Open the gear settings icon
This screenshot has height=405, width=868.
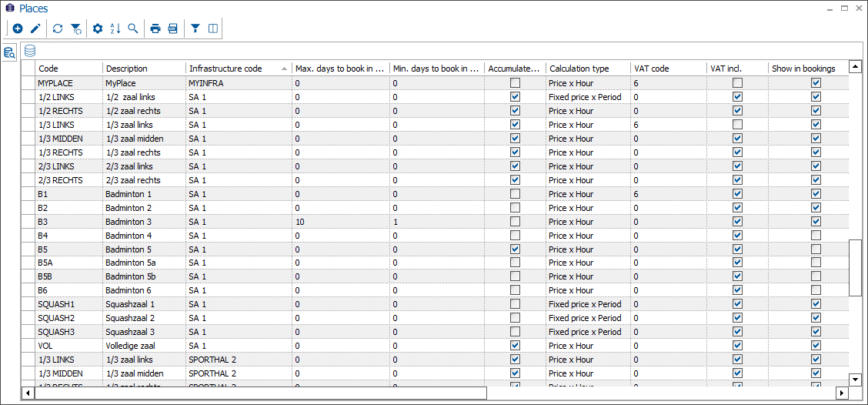[98, 28]
